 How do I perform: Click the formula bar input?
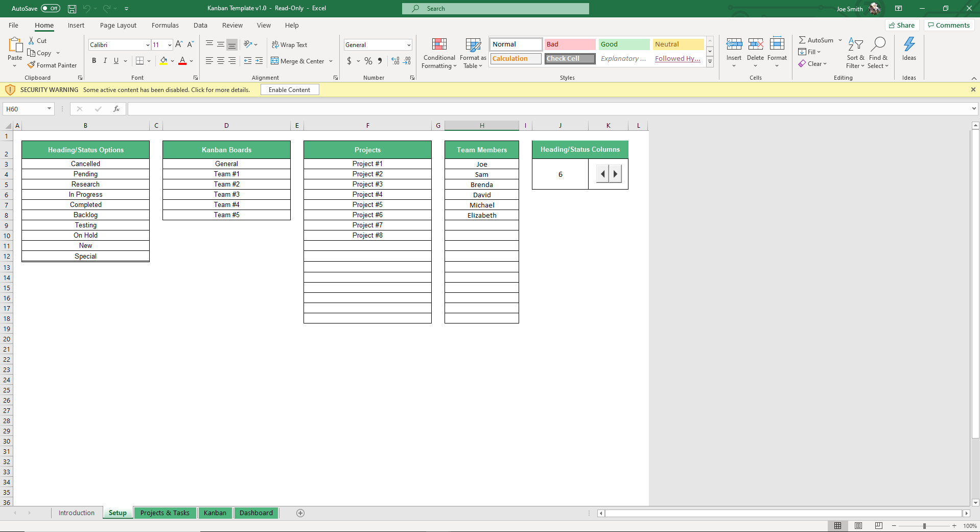click(x=549, y=109)
